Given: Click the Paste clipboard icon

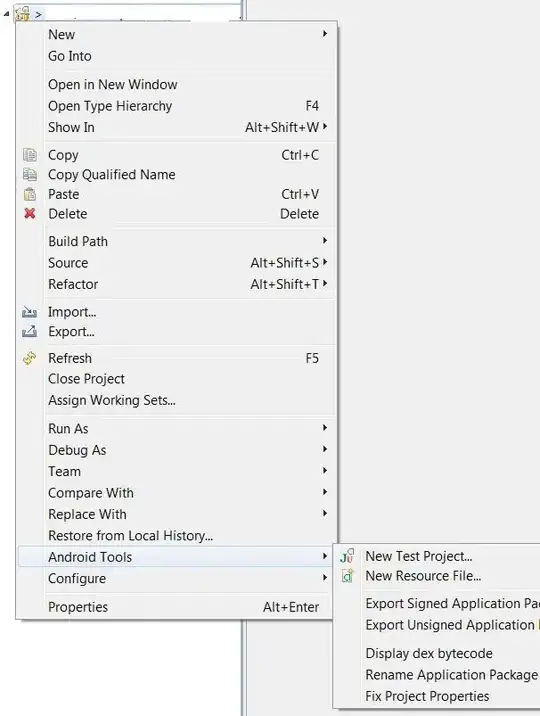Looking at the screenshot, I should click(30, 194).
